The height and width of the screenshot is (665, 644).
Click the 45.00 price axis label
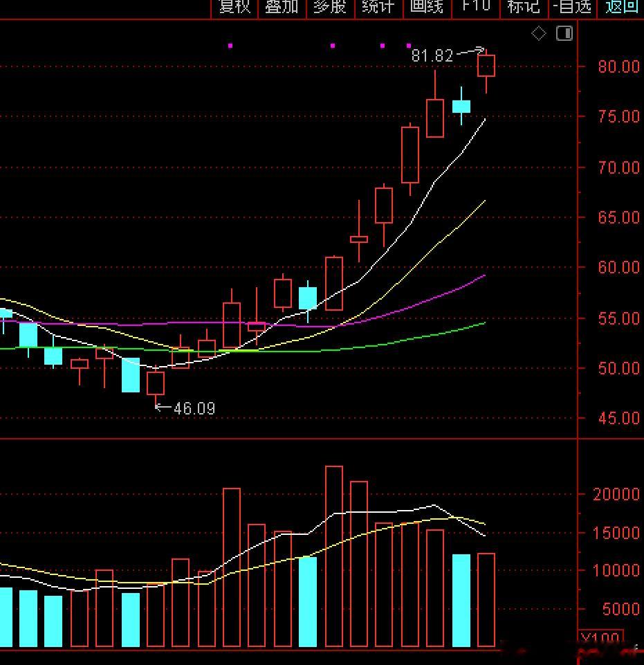(x=618, y=418)
